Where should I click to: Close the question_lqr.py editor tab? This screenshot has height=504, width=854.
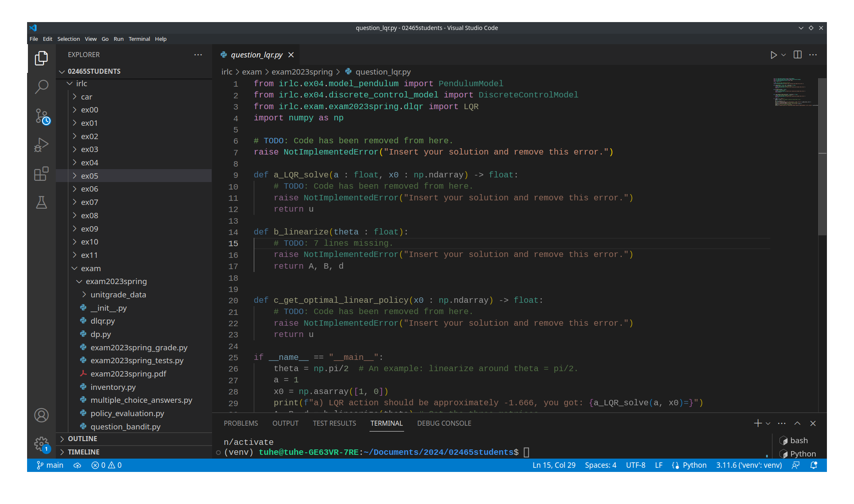pyautogui.click(x=291, y=55)
